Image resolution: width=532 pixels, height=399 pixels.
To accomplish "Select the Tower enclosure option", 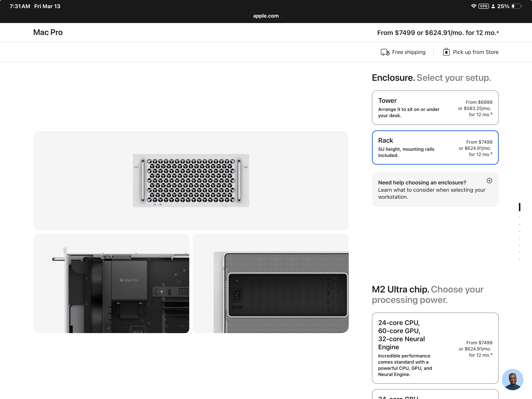I will [x=435, y=107].
